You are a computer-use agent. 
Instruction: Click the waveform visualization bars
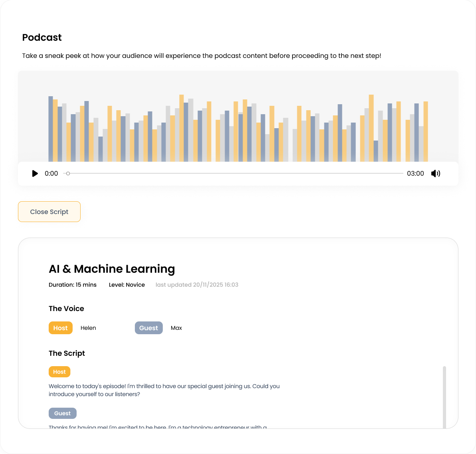coord(238,128)
